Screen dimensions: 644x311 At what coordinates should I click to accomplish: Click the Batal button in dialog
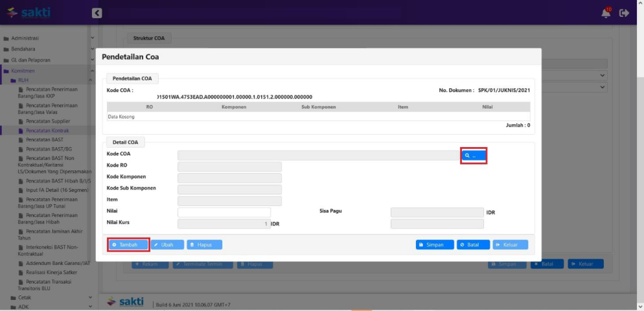pos(473,244)
